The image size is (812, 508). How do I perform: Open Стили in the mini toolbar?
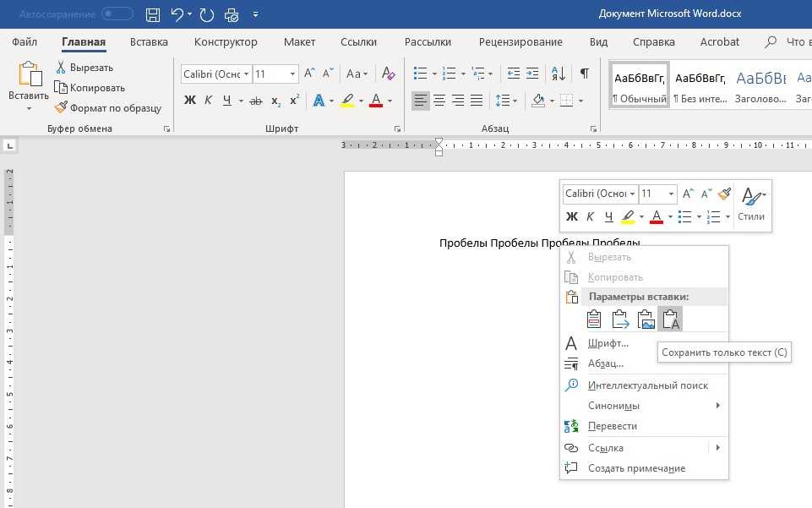tap(751, 205)
